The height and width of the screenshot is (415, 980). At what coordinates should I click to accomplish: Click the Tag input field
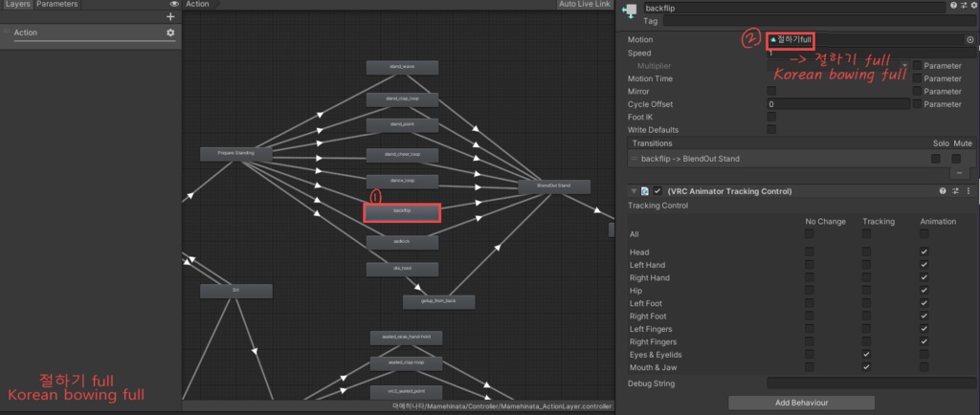coord(819,21)
